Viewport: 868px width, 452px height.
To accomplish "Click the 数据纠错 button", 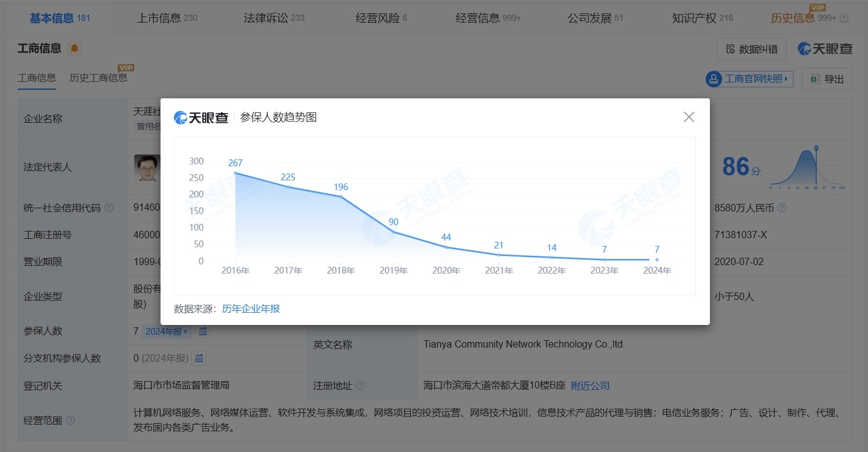I will tap(751, 49).
